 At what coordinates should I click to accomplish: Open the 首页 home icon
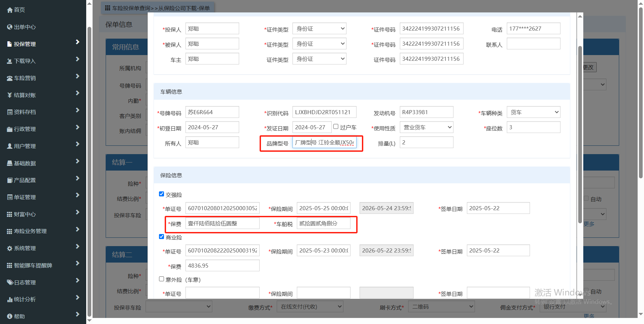pos(10,10)
